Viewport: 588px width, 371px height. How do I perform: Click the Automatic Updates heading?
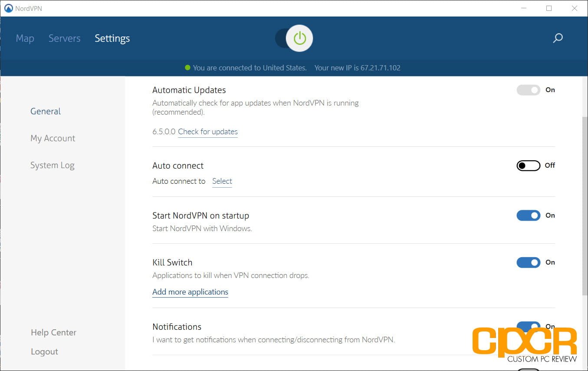(189, 90)
